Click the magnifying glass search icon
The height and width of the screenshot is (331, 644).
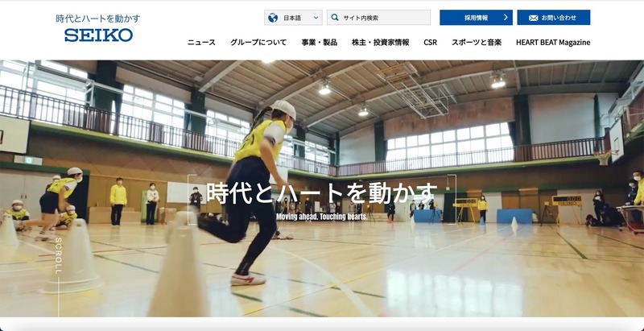[x=335, y=18]
